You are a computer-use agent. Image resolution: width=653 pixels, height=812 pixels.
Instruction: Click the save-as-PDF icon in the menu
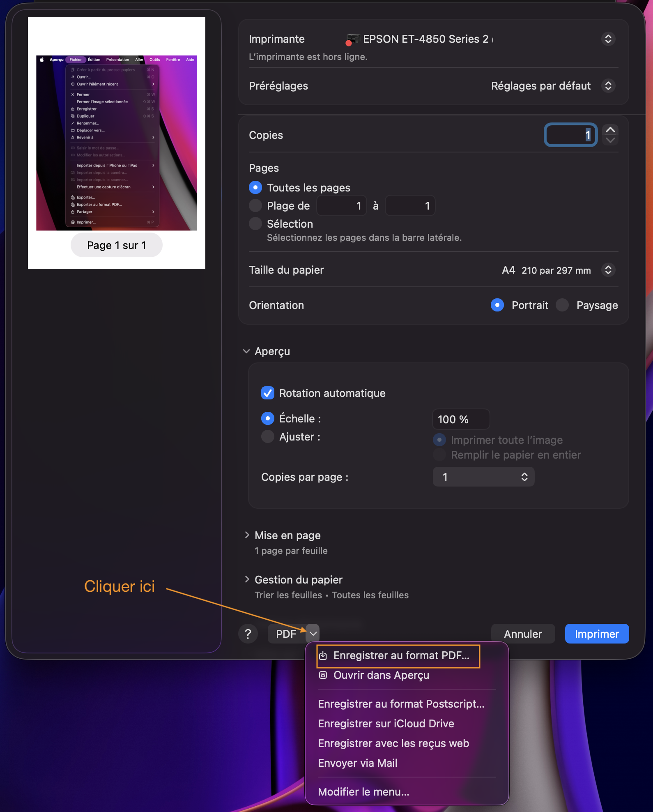pos(323,655)
